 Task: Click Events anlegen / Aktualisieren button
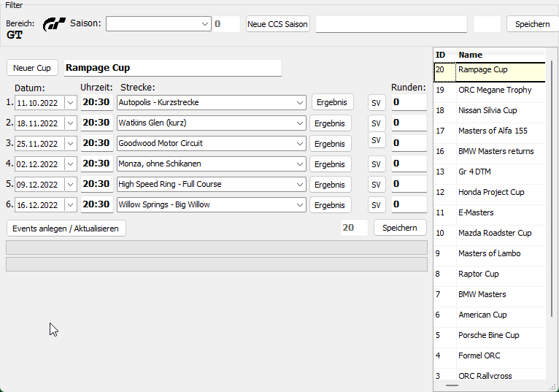pos(66,228)
